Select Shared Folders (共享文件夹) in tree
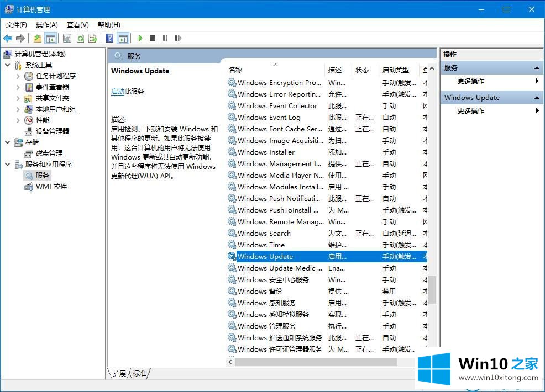The width and height of the screenshot is (545, 392). tap(53, 98)
